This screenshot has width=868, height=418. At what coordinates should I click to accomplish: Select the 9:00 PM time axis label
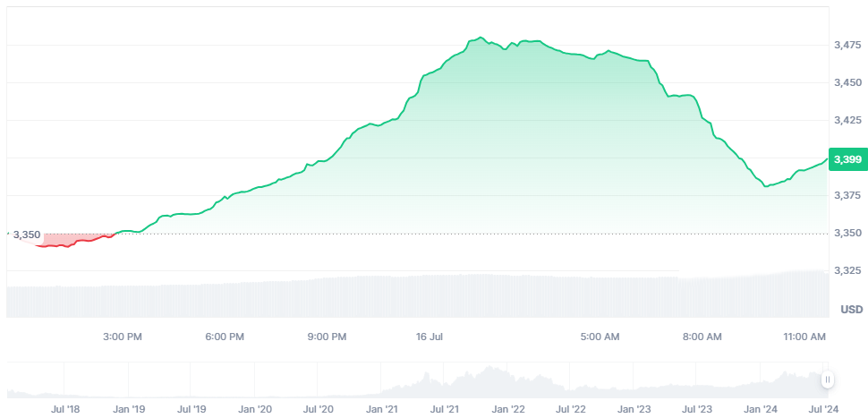pyautogui.click(x=327, y=337)
